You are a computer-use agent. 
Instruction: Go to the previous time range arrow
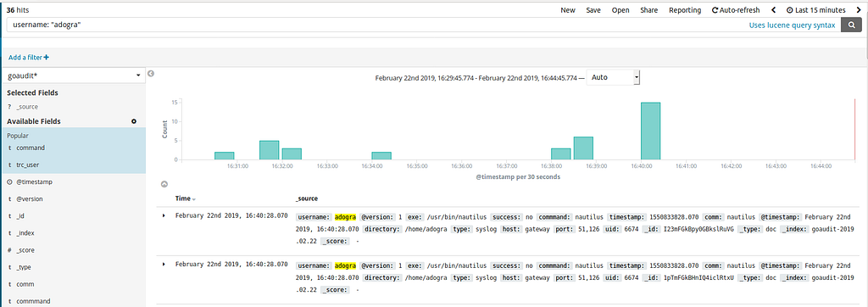pos(773,10)
